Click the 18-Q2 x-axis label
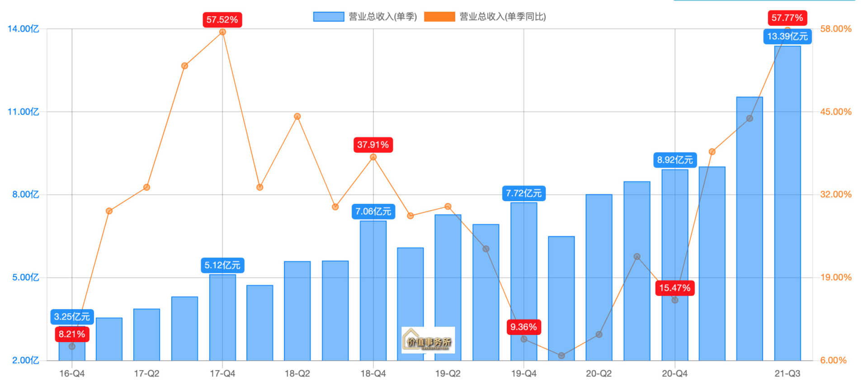868x391 pixels. (x=297, y=374)
